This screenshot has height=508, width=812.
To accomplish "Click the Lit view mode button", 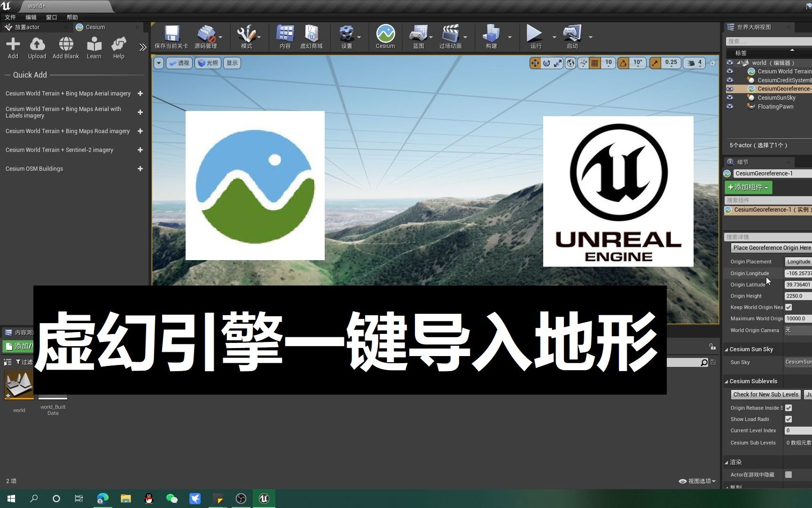I will pos(208,63).
